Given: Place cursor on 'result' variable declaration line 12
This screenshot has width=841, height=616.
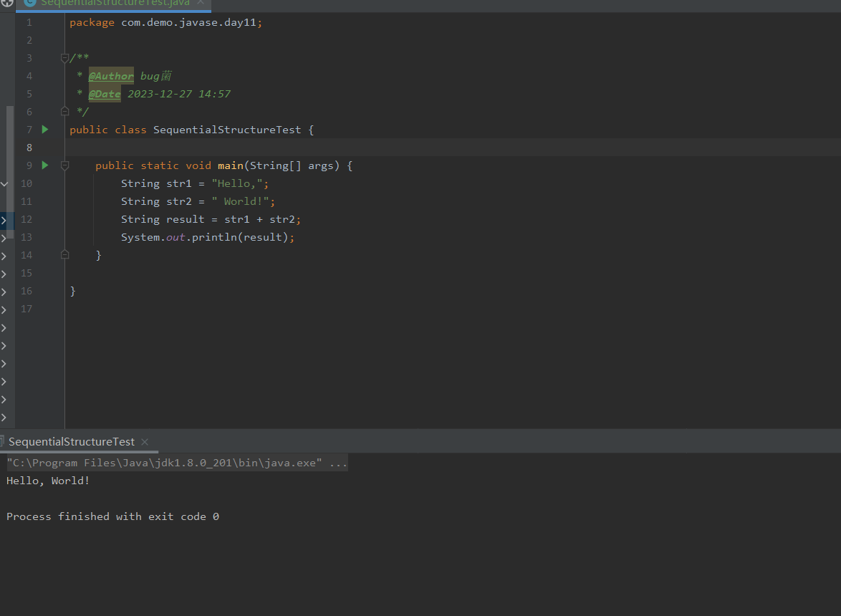Looking at the screenshot, I should click(185, 219).
